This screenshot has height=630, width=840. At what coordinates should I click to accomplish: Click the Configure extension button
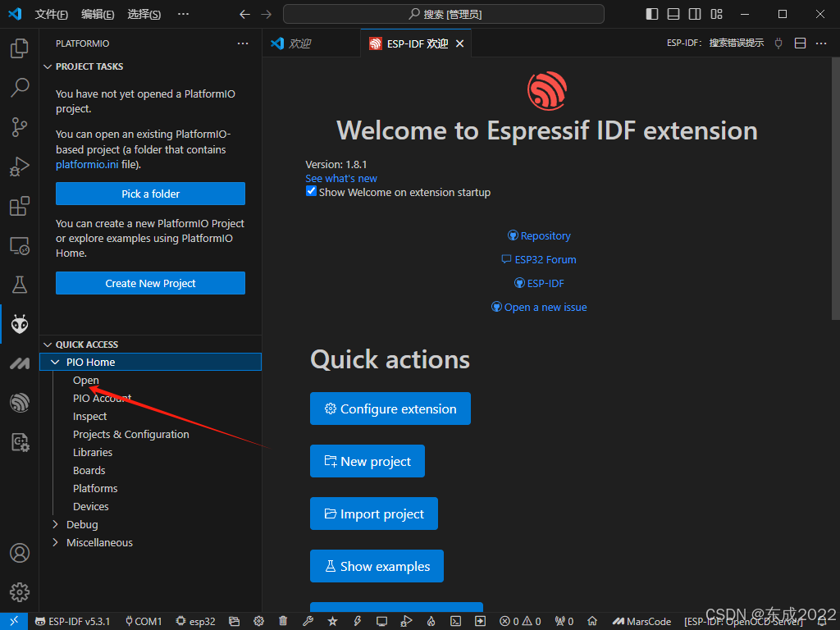pos(390,409)
